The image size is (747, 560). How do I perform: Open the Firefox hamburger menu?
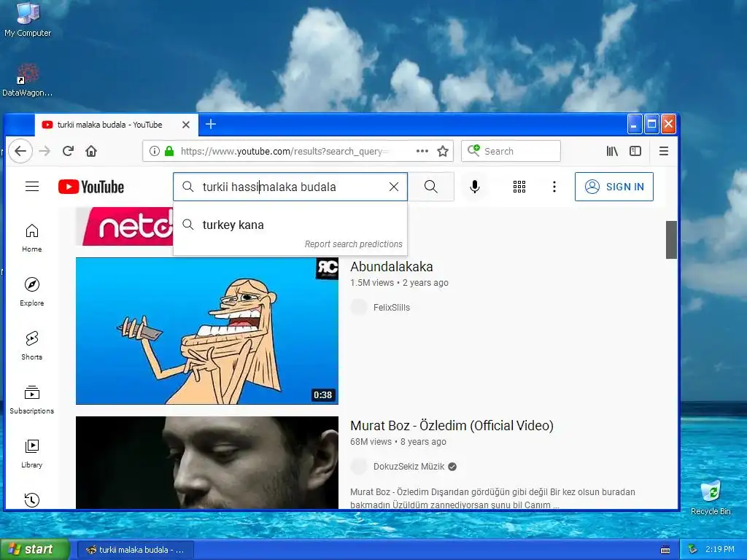(x=664, y=152)
